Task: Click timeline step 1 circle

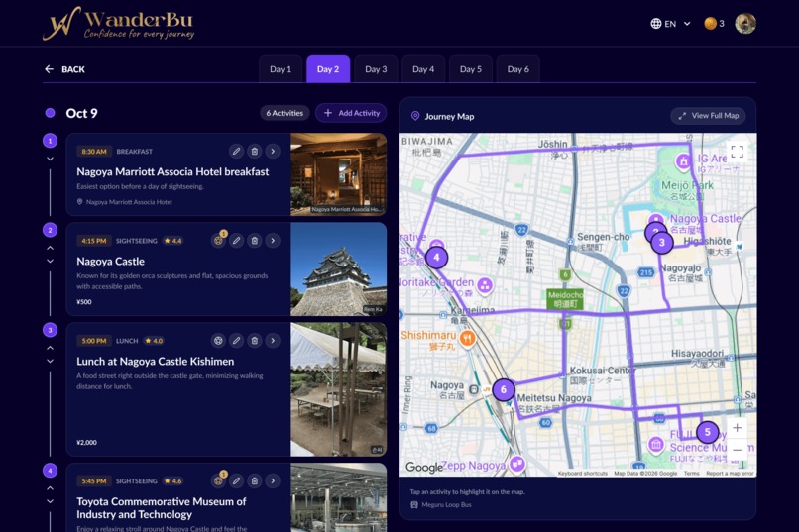Action: click(x=50, y=141)
